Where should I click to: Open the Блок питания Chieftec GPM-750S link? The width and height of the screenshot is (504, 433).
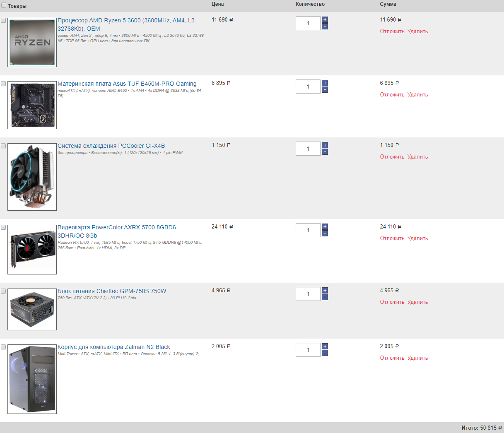(112, 291)
